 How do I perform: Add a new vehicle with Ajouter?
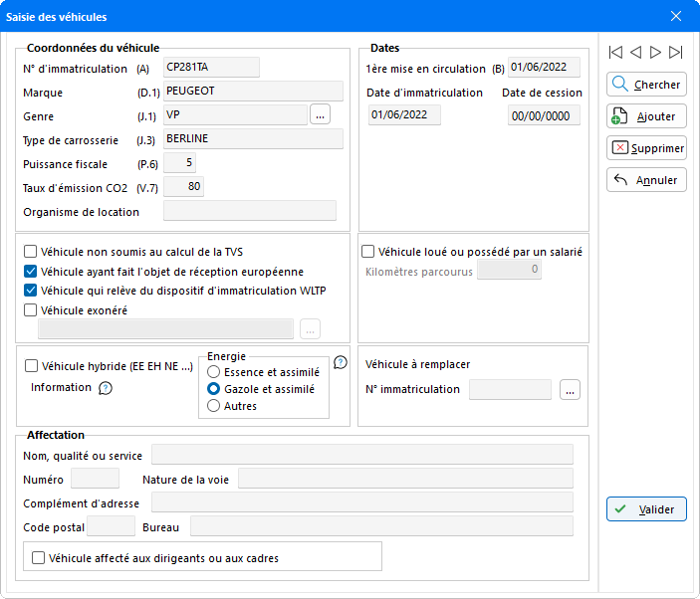[646, 116]
